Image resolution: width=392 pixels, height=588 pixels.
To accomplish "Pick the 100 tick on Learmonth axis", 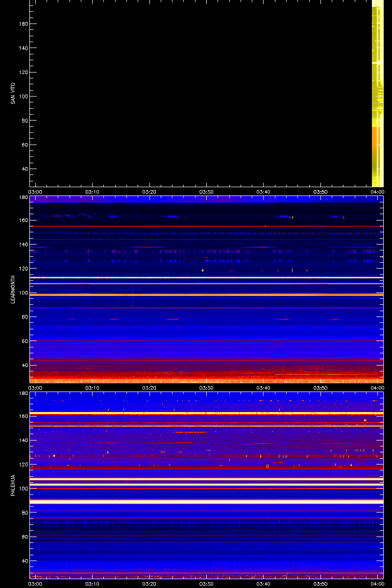I will 24,293.
